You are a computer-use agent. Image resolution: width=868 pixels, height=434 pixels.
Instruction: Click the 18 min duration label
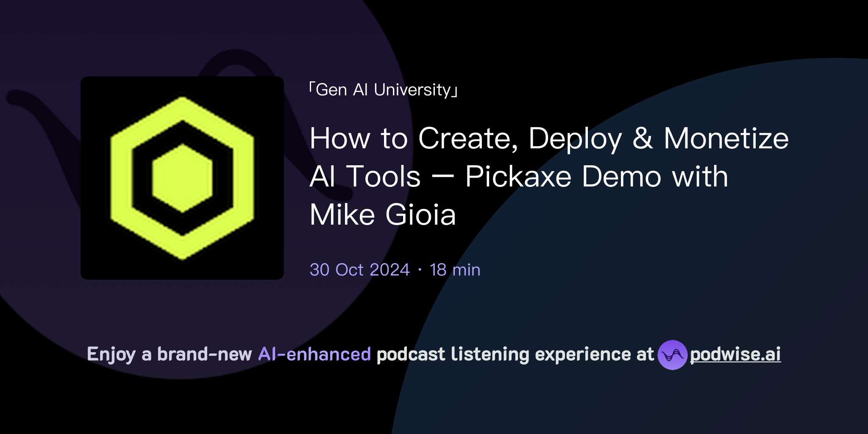[x=456, y=269]
